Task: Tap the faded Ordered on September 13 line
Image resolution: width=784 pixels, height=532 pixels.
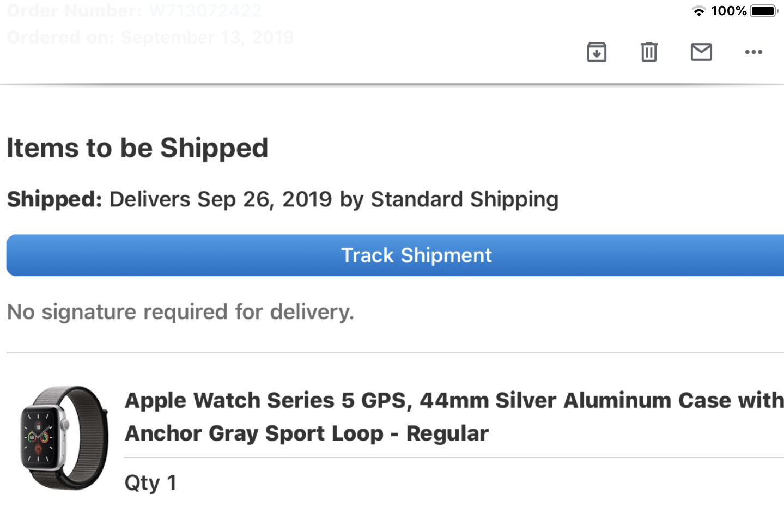Action: coord(150,37)
